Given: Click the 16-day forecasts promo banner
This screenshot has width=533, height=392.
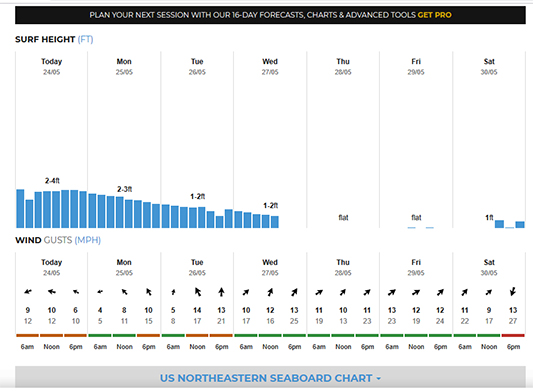Looking at the screenshot, I should (x=270, y=15).
